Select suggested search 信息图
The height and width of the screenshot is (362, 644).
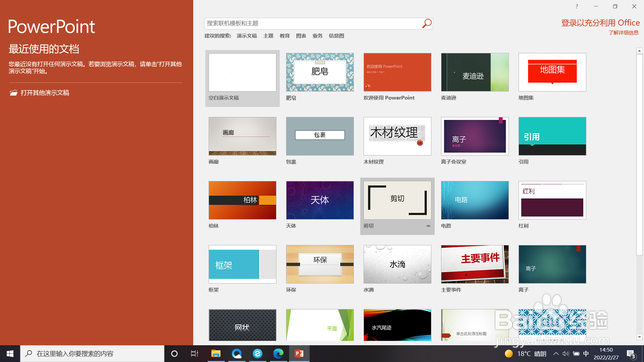[x=336, y=36]
